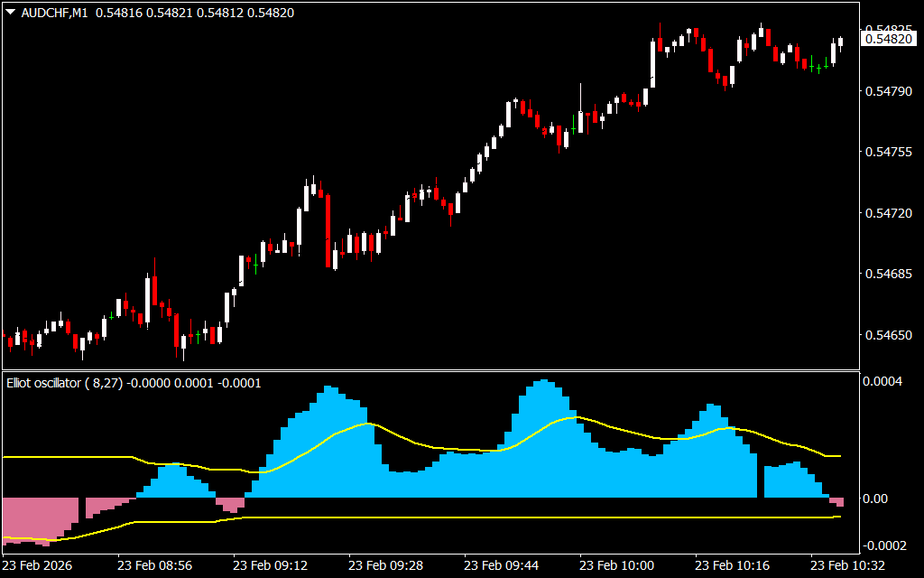The height and width of the screenshot is (578, 924).
Task: Click the 0.54790 level on the price axis
Action: point(888,91)
